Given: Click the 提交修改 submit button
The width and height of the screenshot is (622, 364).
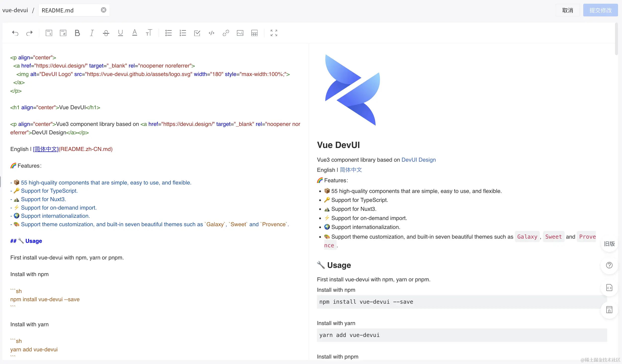Looking at the screenshot, I should 600,10.
